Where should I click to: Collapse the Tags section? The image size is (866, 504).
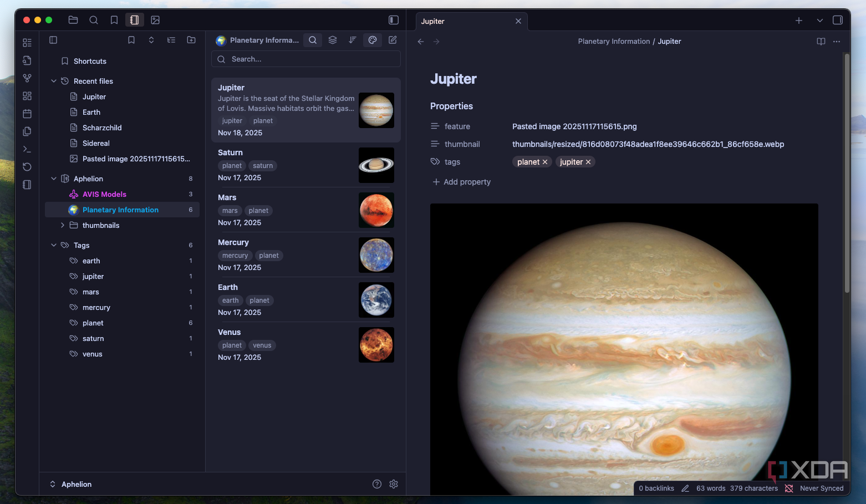coord(54,245)
